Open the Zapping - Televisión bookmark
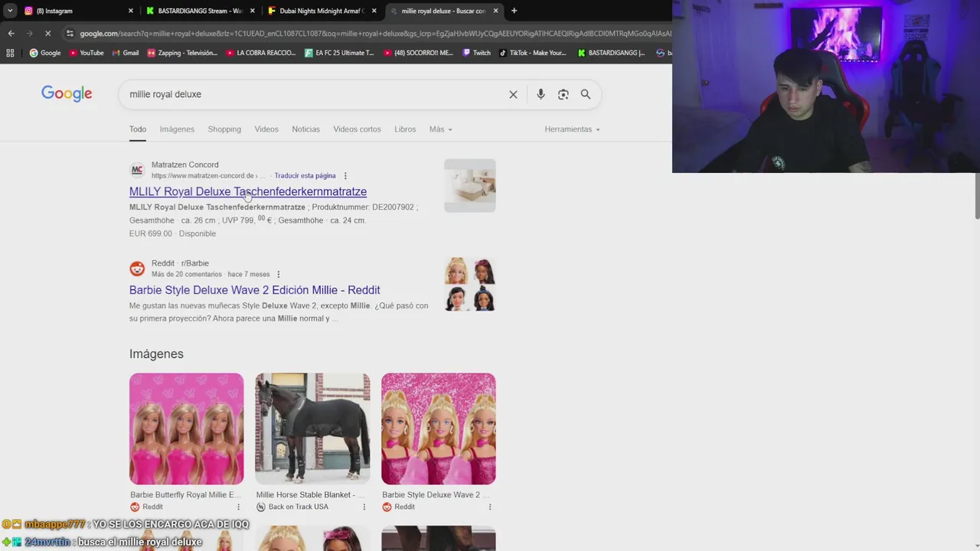The height and width of the screenshot is (551, 980). (182, 53)
